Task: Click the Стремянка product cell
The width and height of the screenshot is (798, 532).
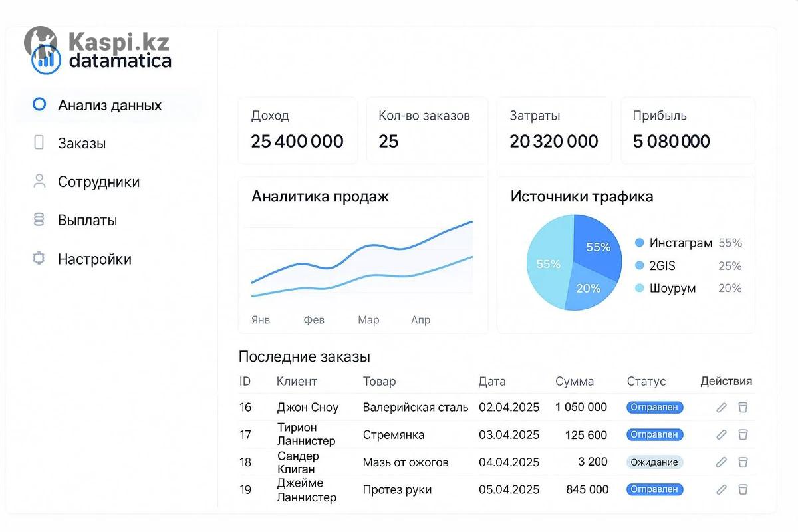Action: 394,435
